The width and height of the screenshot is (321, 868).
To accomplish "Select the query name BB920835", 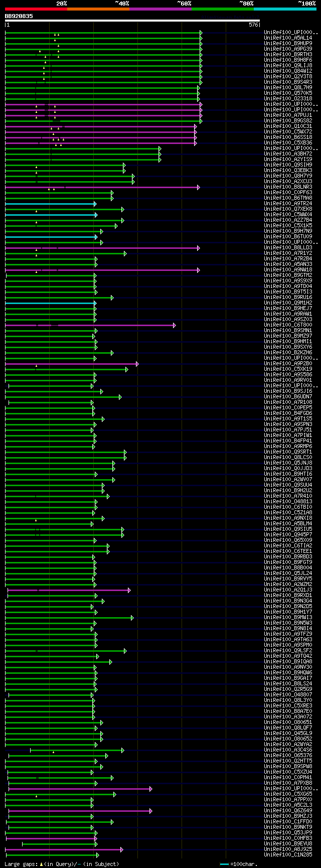I will coord(19,16).
